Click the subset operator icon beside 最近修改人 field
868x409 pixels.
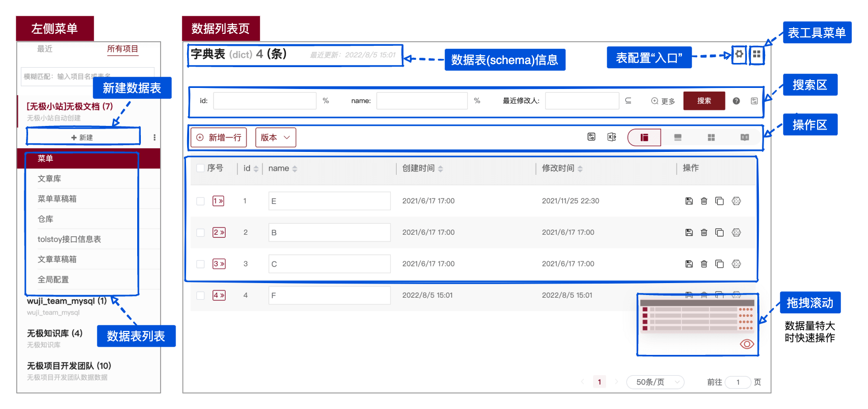click(628, 100)
